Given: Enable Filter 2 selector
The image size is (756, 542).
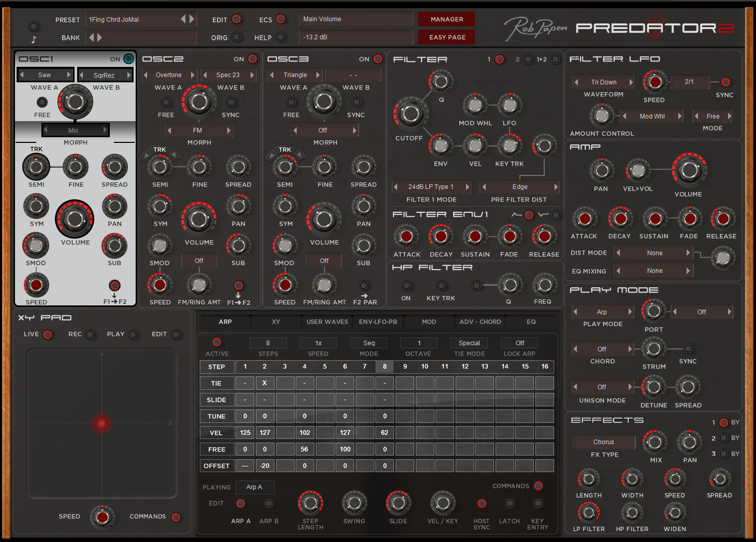Looking at the screenshot, I should [527, 60].
